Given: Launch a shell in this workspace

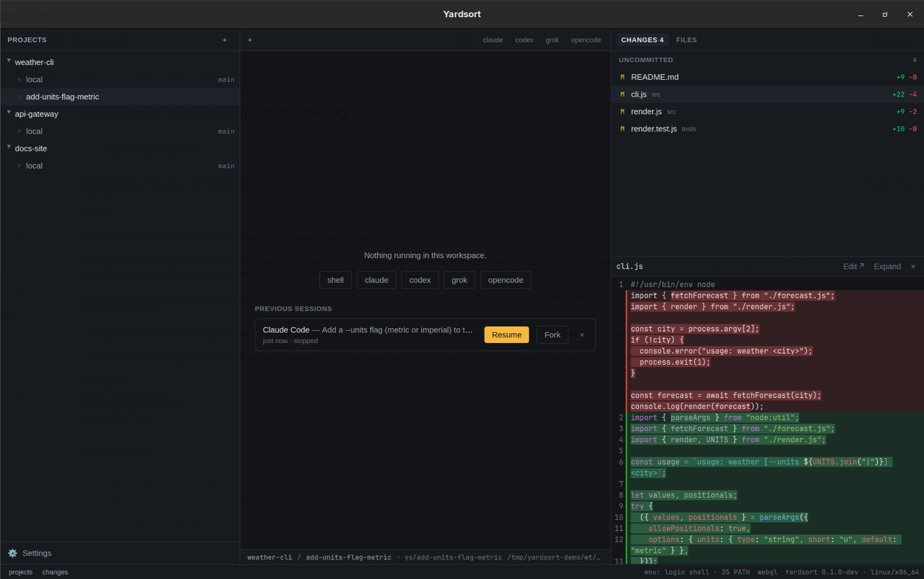Looking at the screenshot, I should [336, 280].
